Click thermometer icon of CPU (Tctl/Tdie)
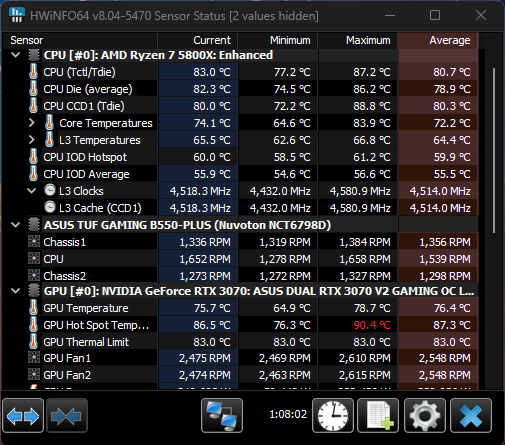This screenshot has height=445, width=505. click(33, 72)
